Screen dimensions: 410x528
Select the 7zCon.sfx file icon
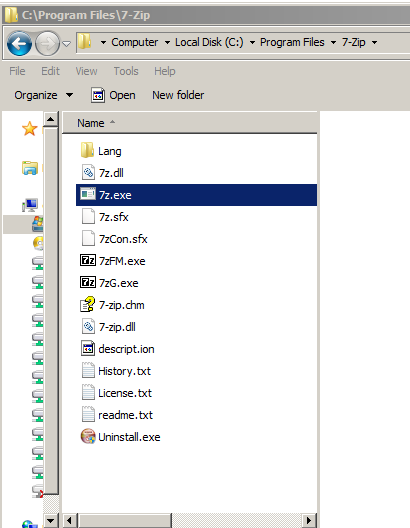(88, 238)
